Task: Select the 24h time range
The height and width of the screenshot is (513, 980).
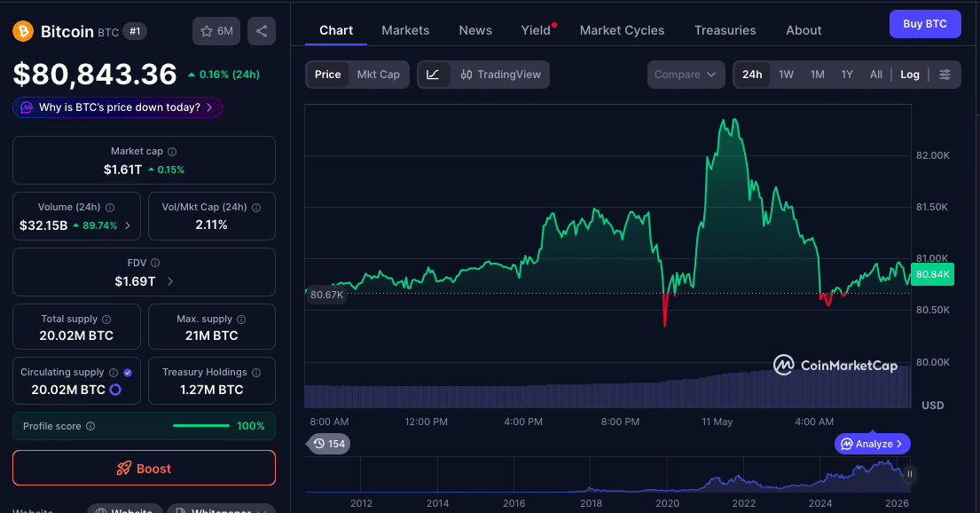Action: tap(752, 75)
